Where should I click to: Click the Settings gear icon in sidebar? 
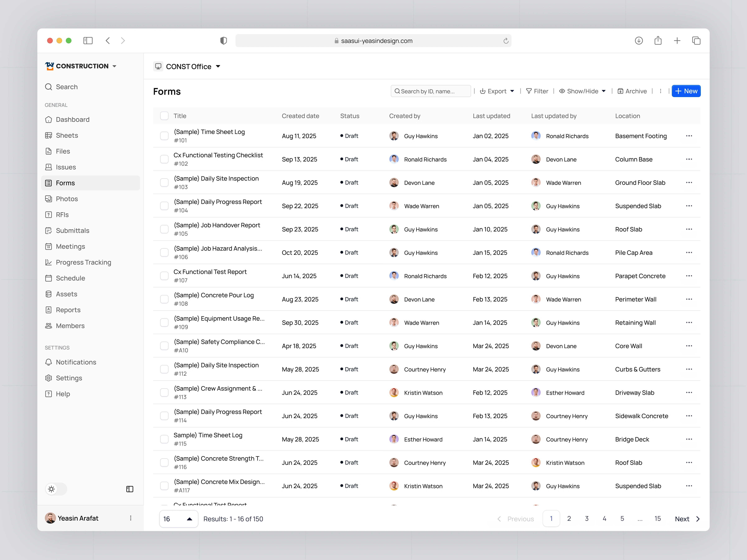(x=48, y=378)
